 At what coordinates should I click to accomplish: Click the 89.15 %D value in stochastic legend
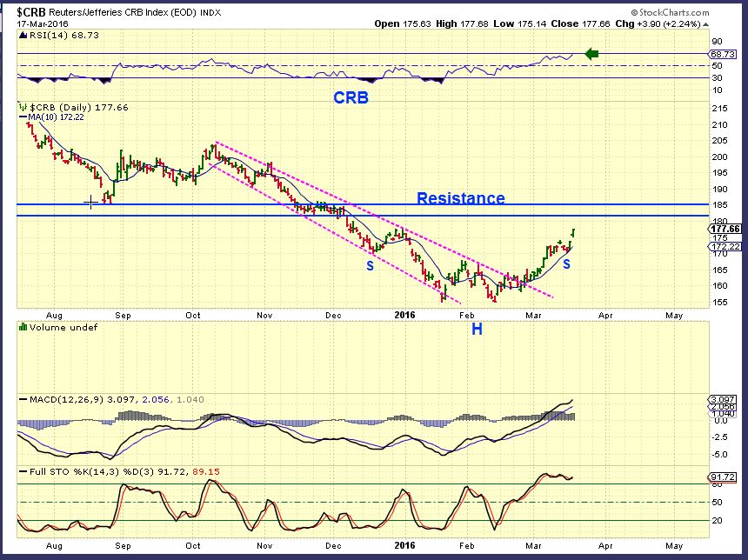tap(206, 472)
